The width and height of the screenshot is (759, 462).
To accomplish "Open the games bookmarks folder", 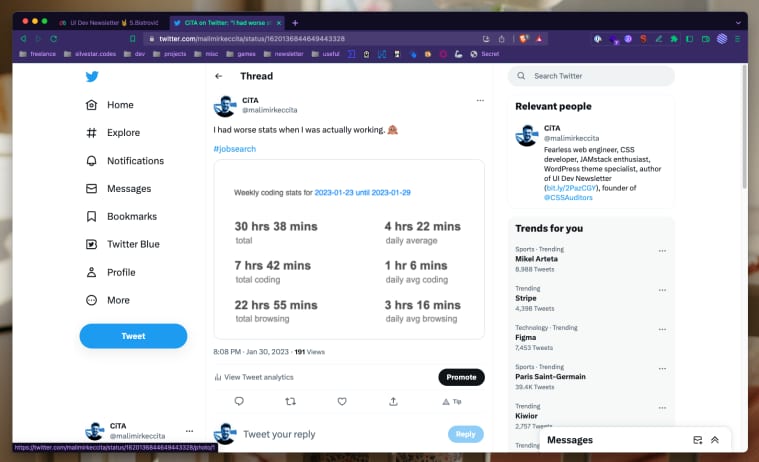I will pyautogui.click(x=241, y=54).
